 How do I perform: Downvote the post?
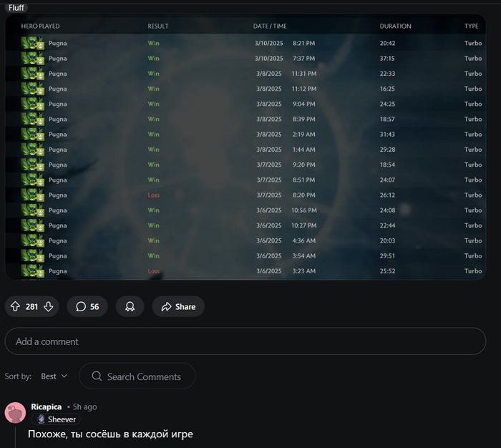[x=49, y=307]
